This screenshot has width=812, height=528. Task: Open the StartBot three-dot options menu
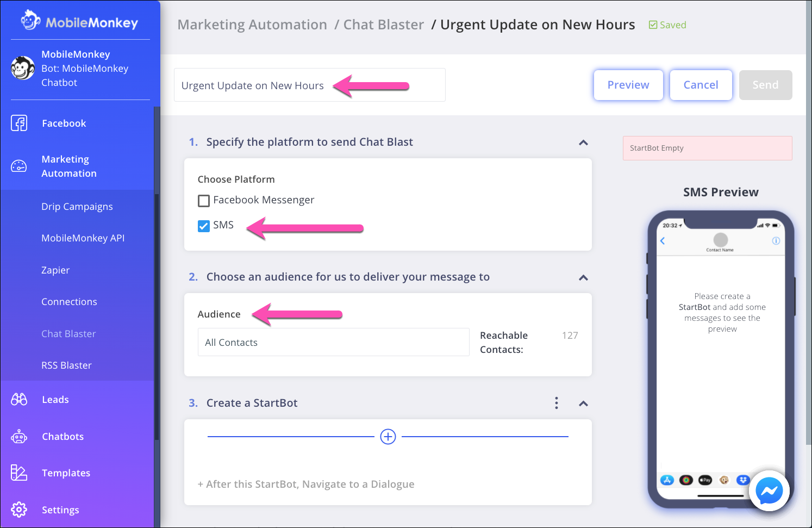click(557, 403)
